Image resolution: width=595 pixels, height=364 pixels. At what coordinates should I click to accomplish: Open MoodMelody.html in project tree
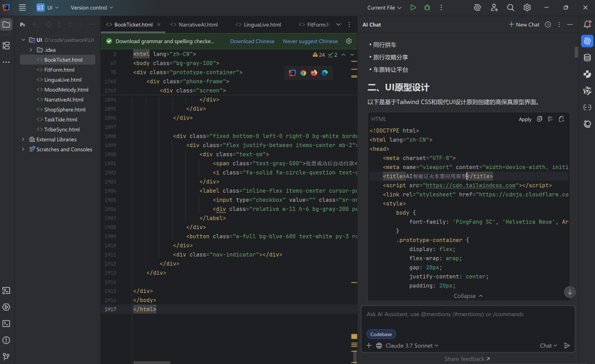tap(66, 89)
